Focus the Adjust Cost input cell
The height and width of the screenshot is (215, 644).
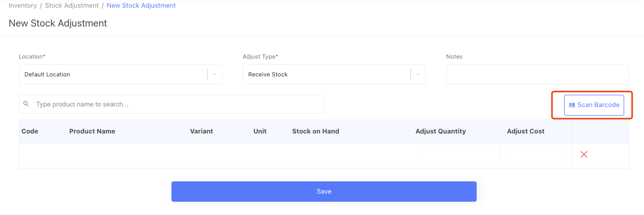[536, 155]
